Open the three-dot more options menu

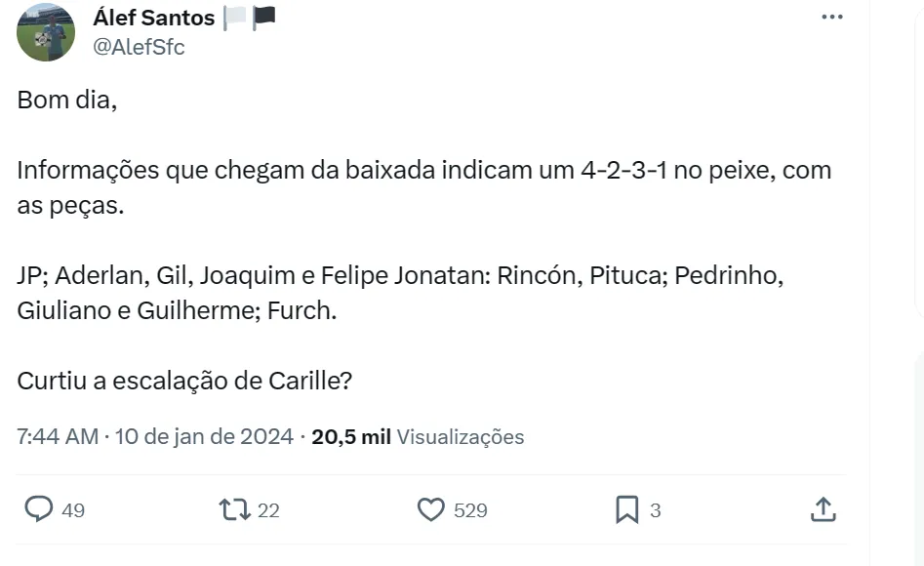[x=831, y=17]
